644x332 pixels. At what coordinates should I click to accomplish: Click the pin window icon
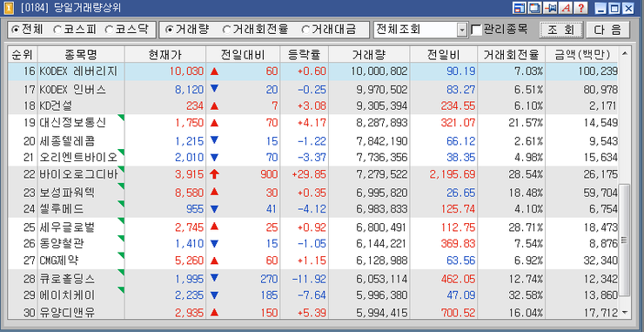(550, 8)
